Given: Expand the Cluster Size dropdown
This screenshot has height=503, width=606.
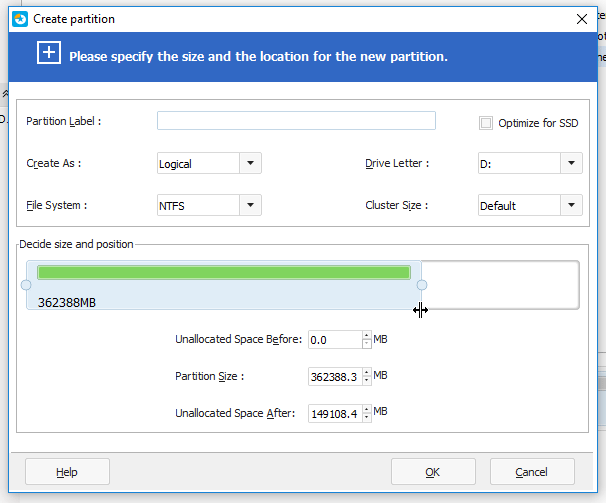Looking at the screenshot, I should click(x=571, y=205).
